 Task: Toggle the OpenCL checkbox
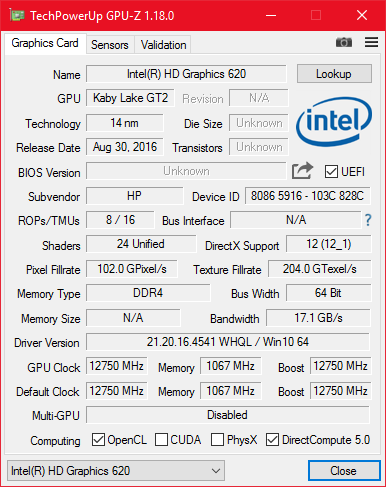pos(98,440)
